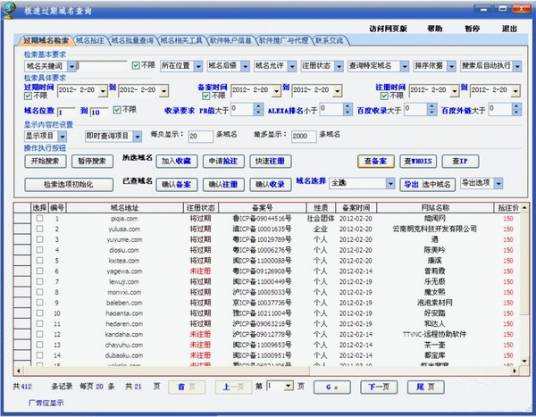Click the 快速注册 button
The height and width of the screenshot is (417, 536).
pyautogui.click(x=270, y=161)
